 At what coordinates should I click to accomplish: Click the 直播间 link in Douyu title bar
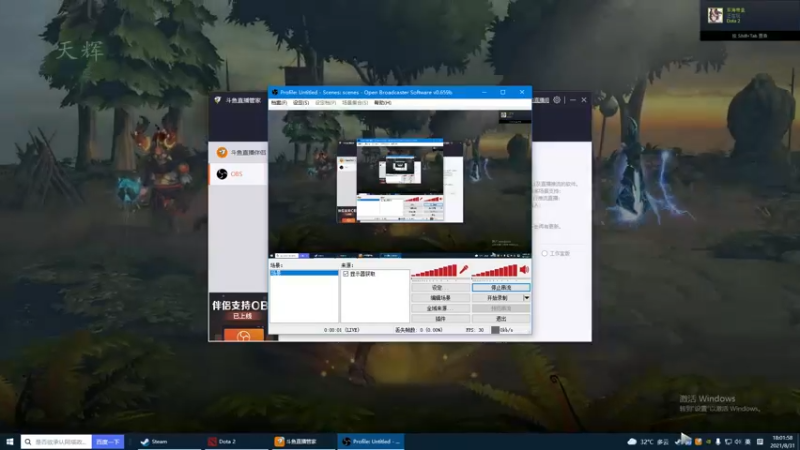[x=540, y=100]
